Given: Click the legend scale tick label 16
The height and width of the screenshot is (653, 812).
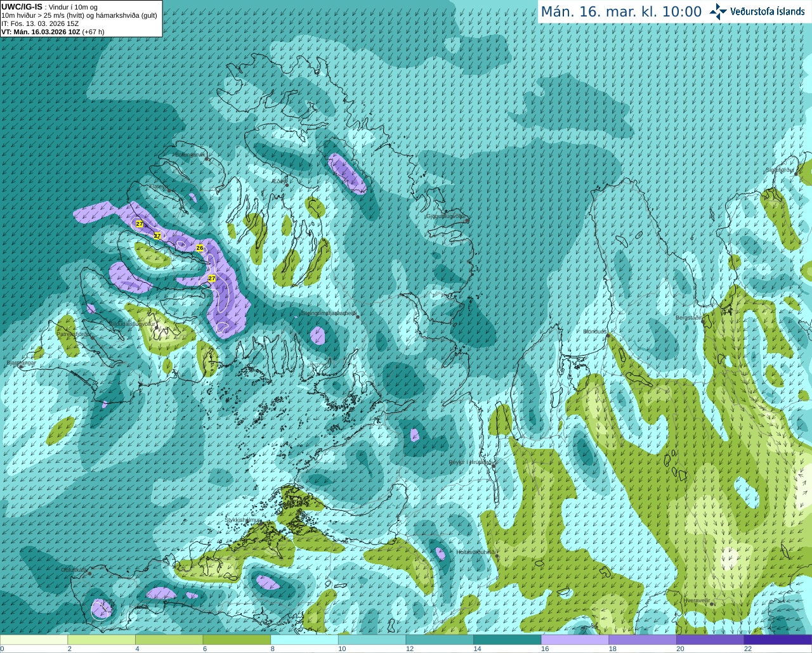Looking at the screenshot, I should coord(545,649).
